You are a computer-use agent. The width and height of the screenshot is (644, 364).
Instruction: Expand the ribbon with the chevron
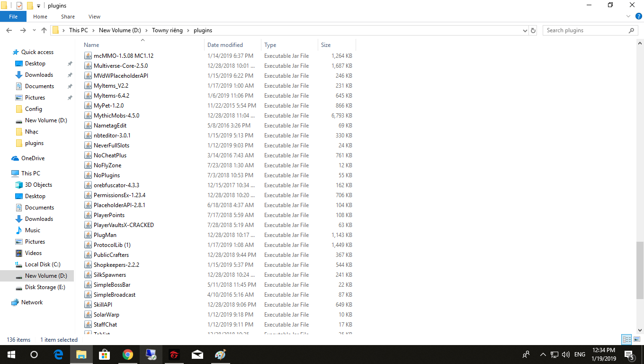point(628,16)
